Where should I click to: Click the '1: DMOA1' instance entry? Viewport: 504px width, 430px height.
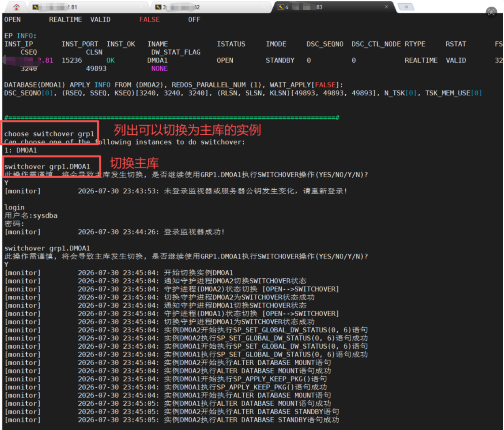pyautogui.click(x=21, y=150)
